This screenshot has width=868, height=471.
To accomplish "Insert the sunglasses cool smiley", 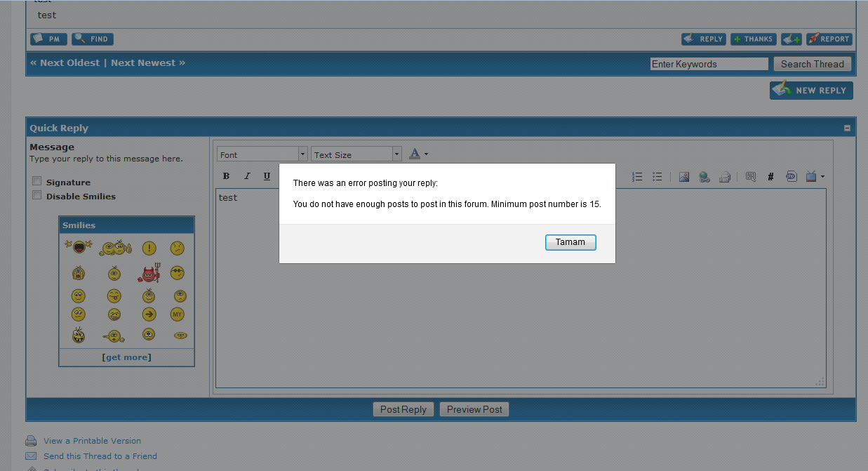I will [x=177, y=272].
